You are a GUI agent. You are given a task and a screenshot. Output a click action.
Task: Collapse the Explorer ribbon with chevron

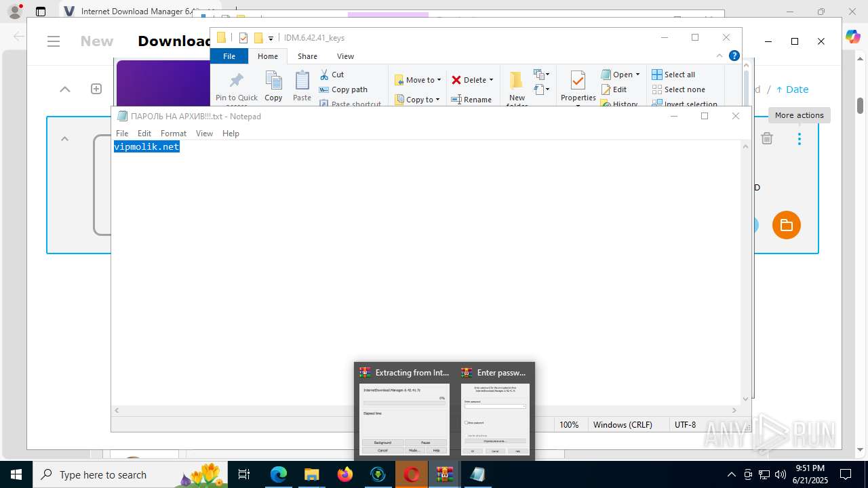[719, 56]
